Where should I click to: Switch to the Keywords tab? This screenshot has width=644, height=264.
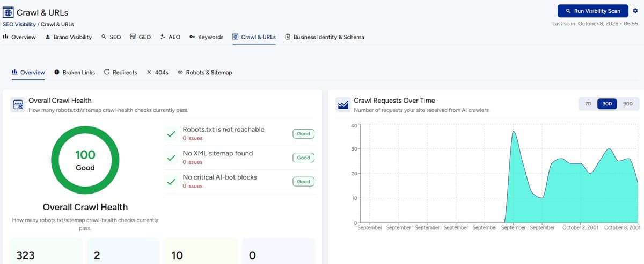point(207,37)
